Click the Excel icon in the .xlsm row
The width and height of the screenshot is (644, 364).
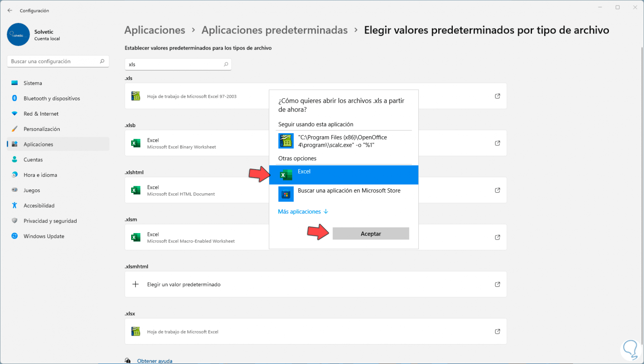pyautogui.click(x=135, y=237)
